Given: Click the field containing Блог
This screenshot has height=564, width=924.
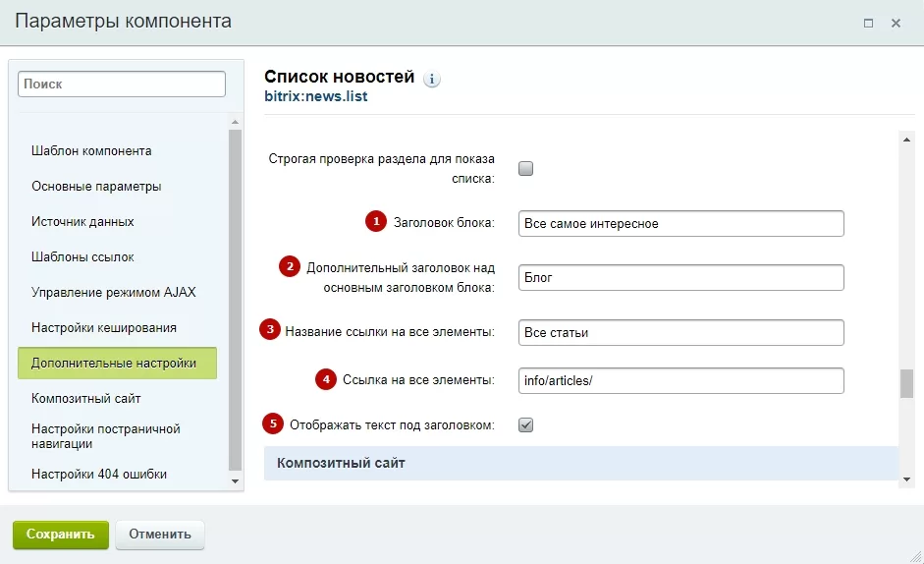Looking at the screenshot, I should 681,277.
